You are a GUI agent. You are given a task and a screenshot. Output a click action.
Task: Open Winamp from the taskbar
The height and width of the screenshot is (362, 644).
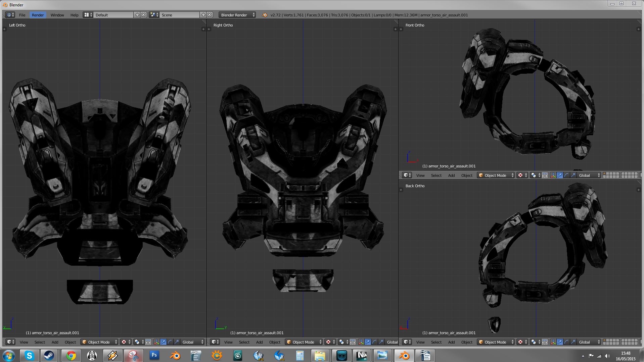pos(112,355)
